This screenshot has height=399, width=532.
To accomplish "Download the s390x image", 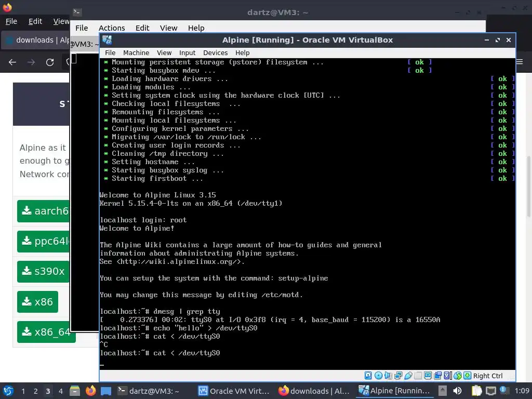I will (43, 271).
